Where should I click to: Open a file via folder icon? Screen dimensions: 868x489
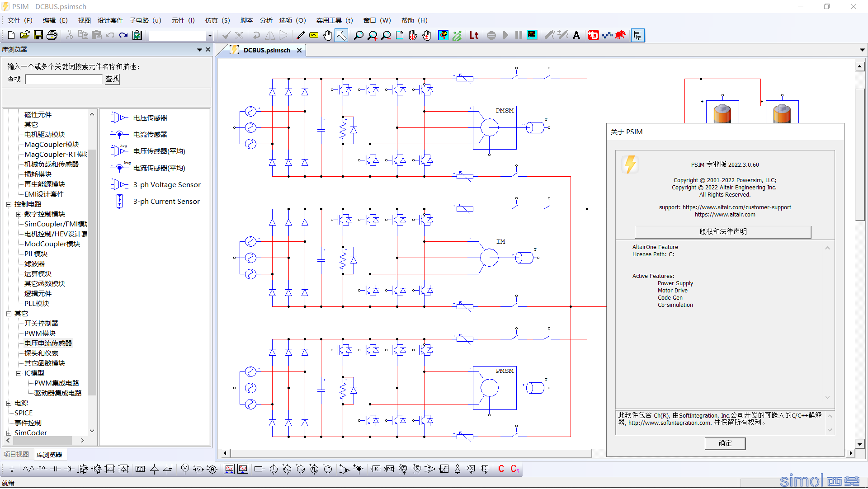click(25, 35)
